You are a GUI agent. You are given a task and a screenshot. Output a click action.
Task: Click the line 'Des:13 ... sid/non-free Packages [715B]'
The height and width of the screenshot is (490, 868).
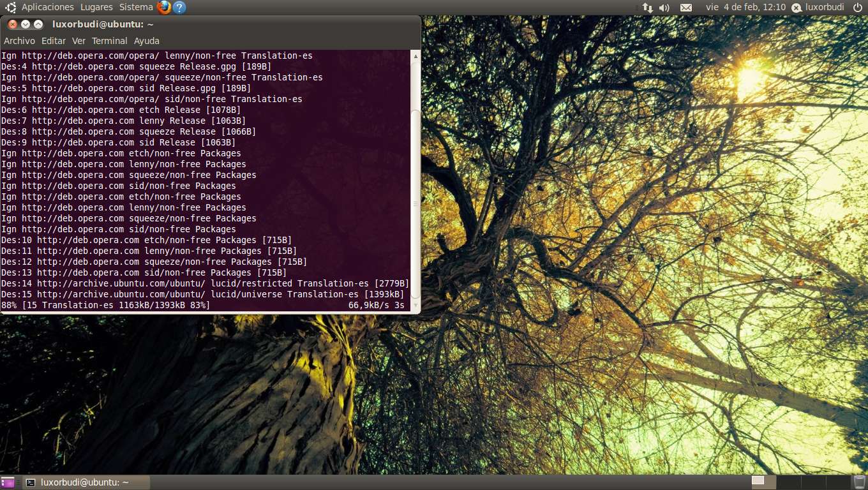(144, 272)
